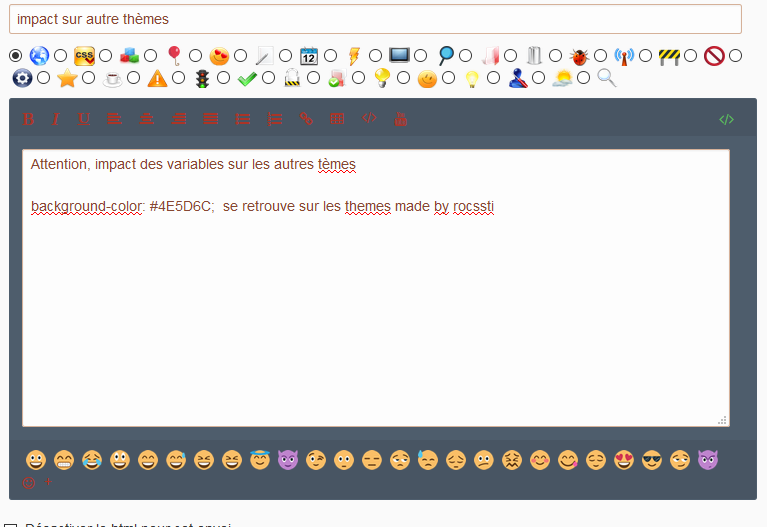
Task: Click the roadblock barrier topic icon
Action: 669,57
